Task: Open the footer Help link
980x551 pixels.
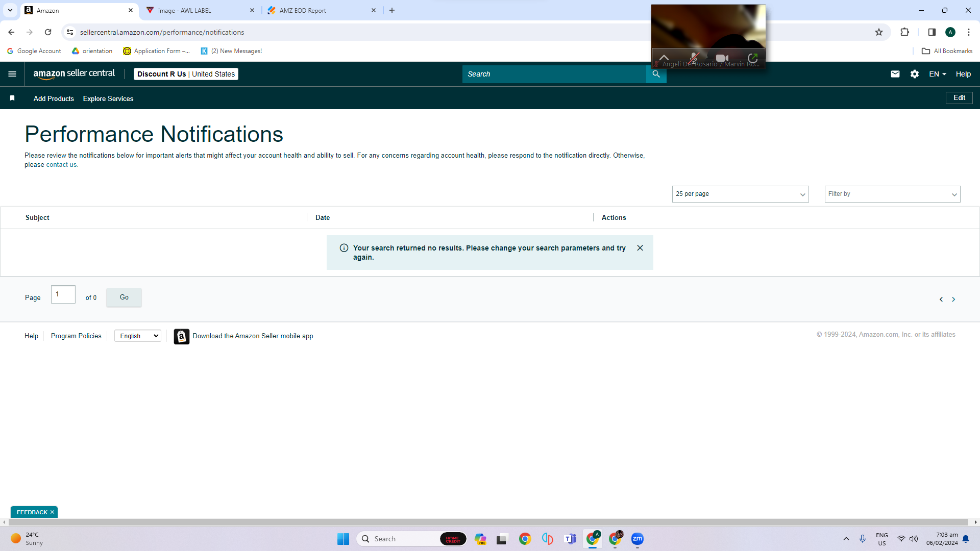Action: tap(31, 336)
